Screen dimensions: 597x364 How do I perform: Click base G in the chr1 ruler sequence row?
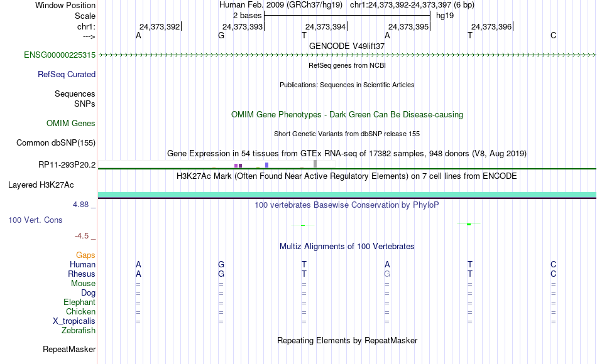tap(221, 36)
